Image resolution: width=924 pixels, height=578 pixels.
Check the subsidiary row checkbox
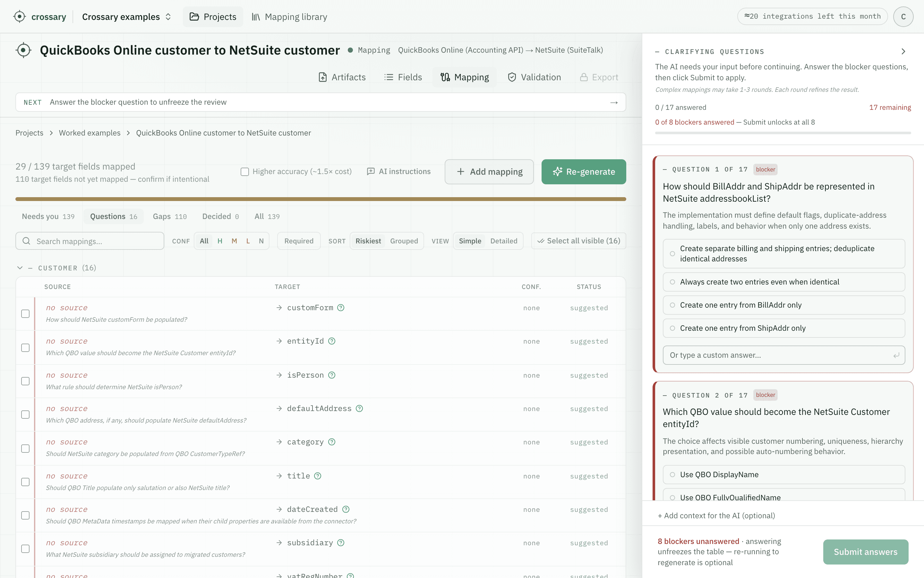tap(25, 548)
